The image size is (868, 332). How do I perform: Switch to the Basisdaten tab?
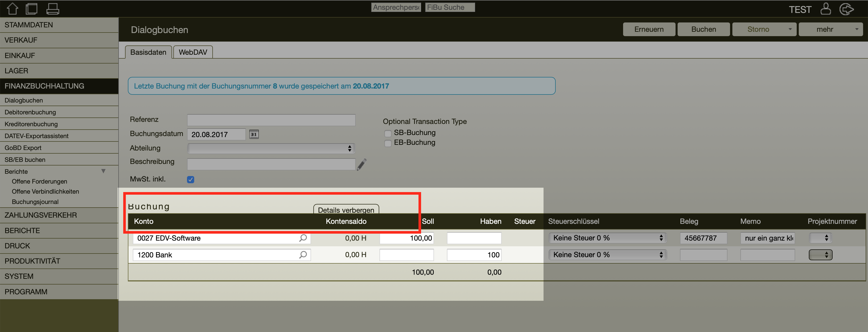(148, 52)
